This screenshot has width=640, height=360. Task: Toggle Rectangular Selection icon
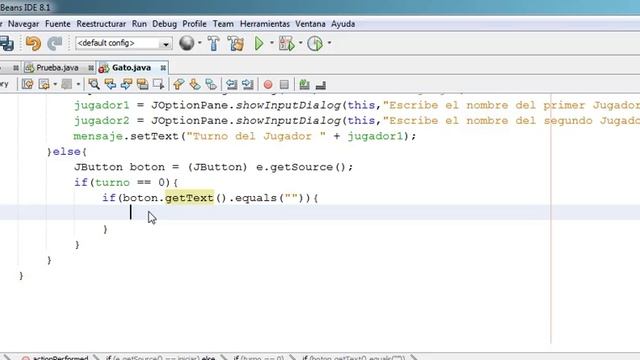(x=158, y=84)
